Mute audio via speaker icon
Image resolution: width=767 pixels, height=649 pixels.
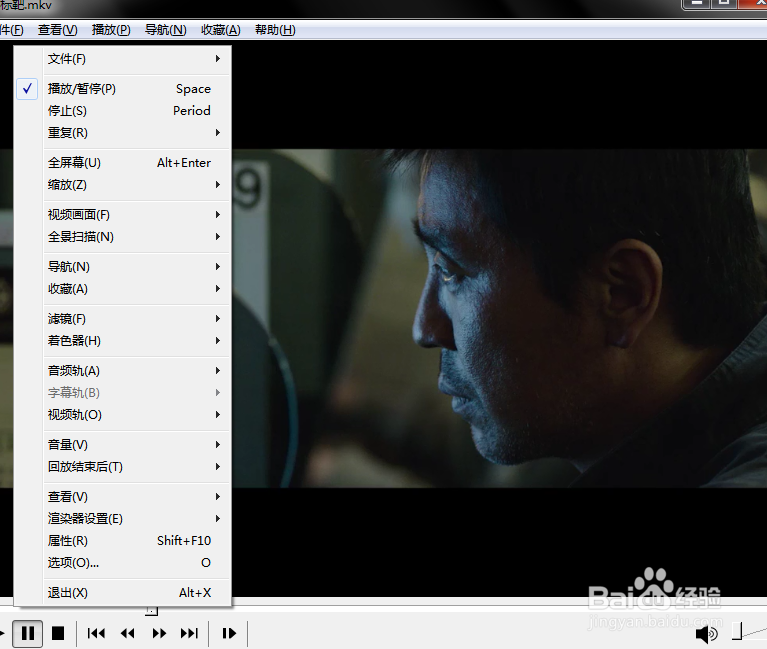[706, 634]
